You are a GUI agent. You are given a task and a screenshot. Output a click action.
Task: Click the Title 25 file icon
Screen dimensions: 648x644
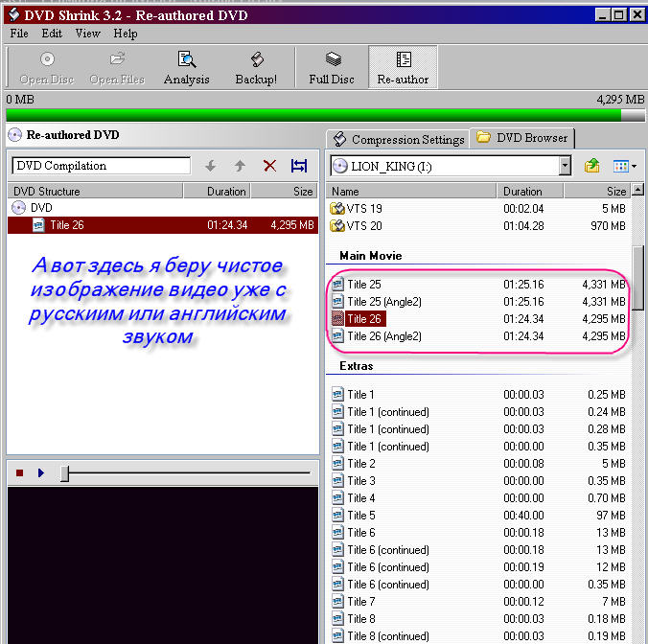[337, 285]
